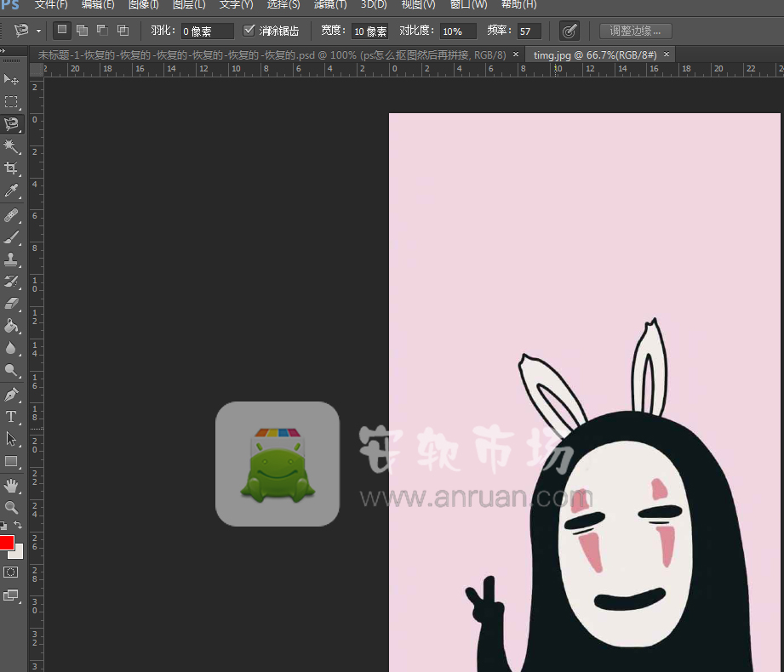Select the Horizontal Type tool
784x672 pixels.
coord(12,417)
